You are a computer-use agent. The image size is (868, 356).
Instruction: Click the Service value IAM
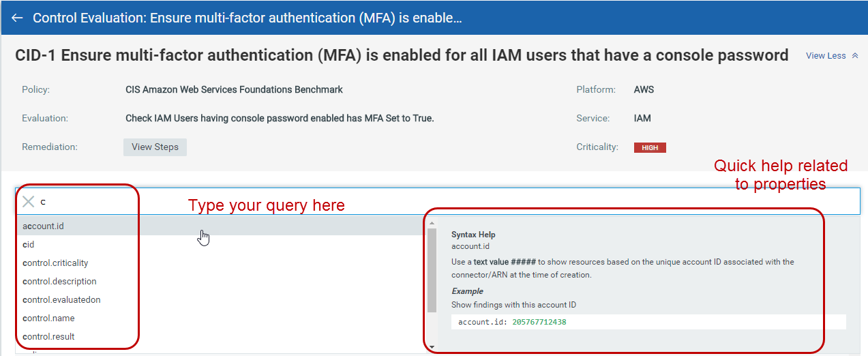(x=642, y=118)
